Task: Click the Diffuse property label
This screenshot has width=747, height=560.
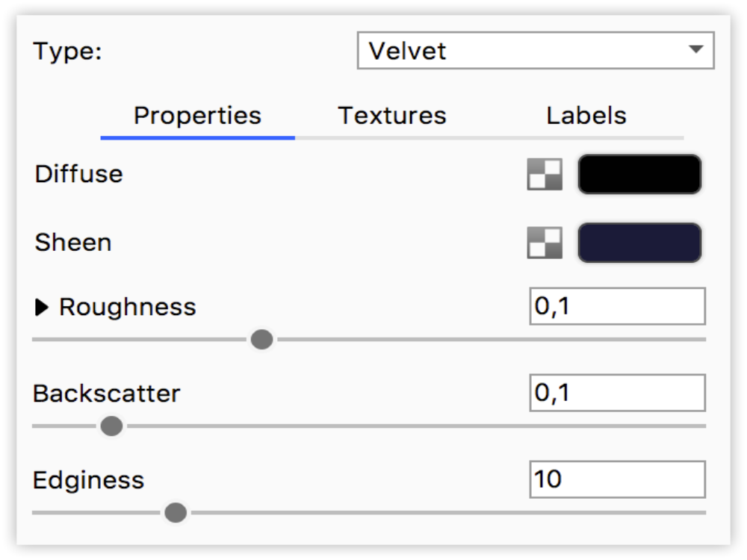Action: (78, 174)
